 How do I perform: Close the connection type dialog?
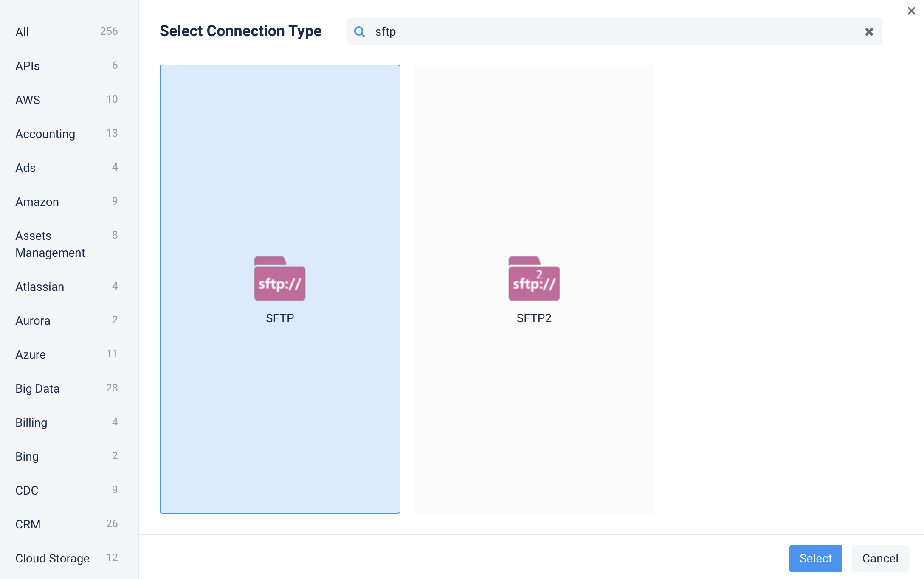tap(911, 11)
